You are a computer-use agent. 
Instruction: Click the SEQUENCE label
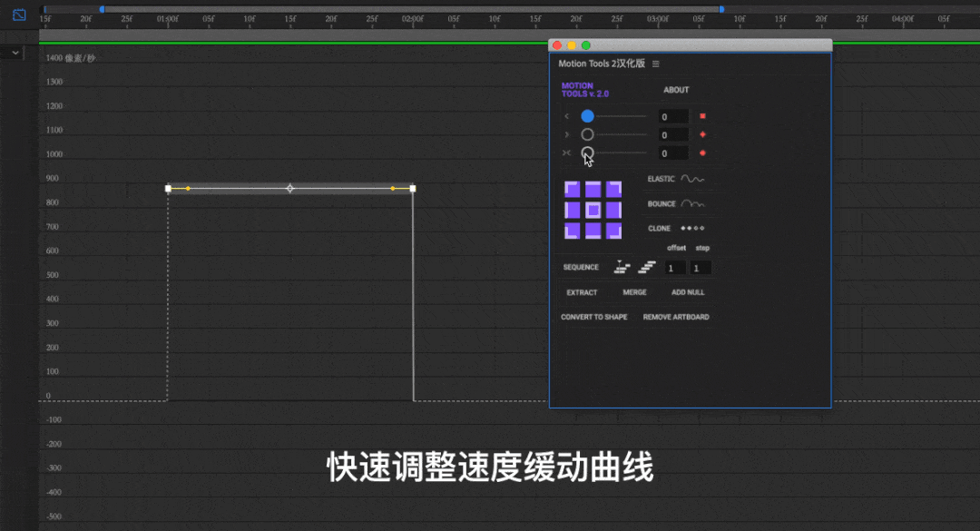pos(581,267)
